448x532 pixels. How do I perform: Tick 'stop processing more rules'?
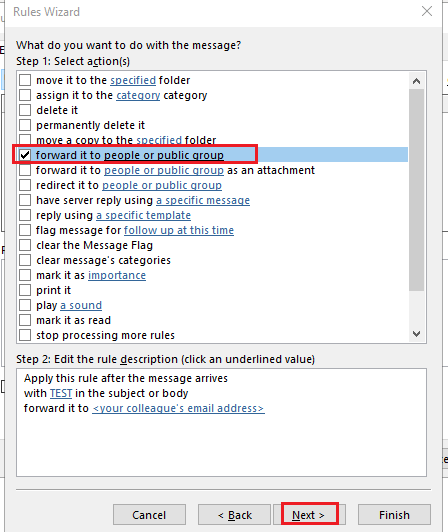coord(25,335)
